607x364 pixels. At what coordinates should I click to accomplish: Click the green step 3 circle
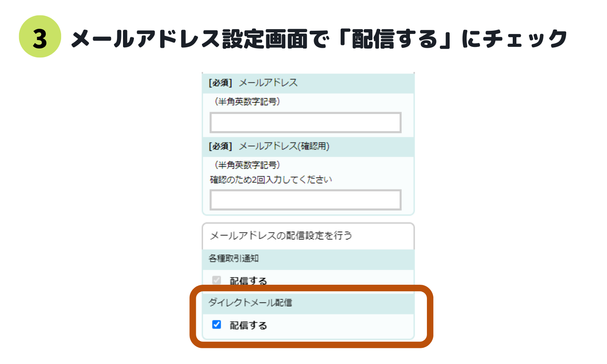40,37
